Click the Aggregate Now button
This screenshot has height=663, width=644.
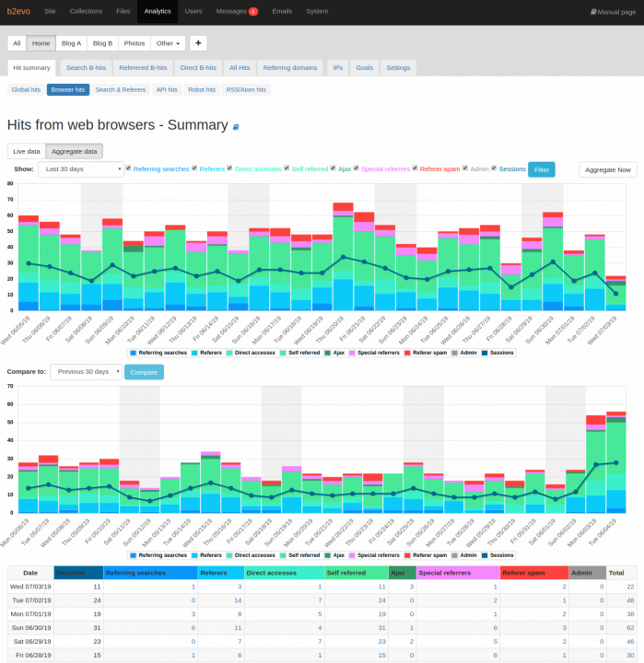coord(608,169)
